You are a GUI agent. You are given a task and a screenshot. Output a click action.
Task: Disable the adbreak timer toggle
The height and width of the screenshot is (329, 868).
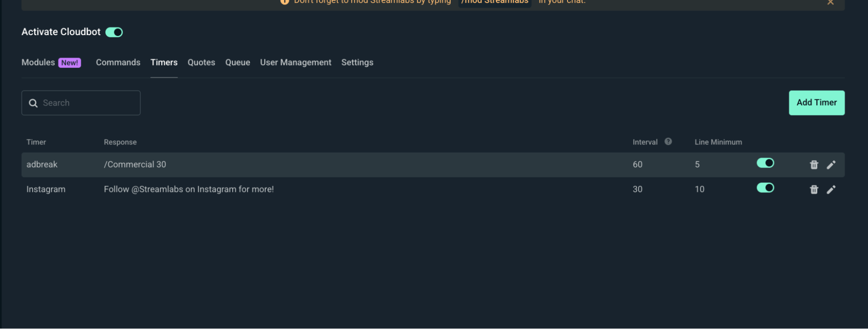(765, 163)
